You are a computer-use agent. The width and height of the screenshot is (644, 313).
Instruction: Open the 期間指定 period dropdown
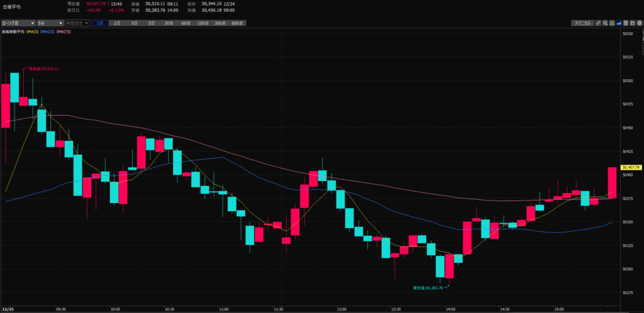point(76,23)
